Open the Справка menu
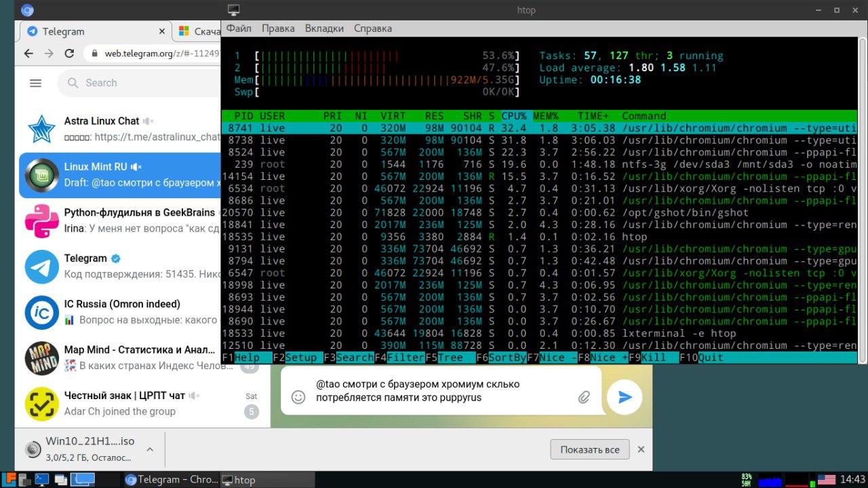Screen dimensions: 868x488 coord(373,29)
